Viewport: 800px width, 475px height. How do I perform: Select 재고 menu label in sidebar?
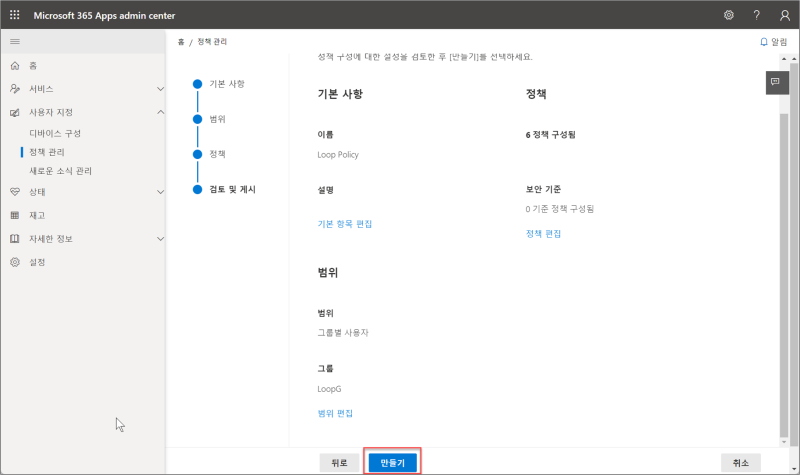37,215
